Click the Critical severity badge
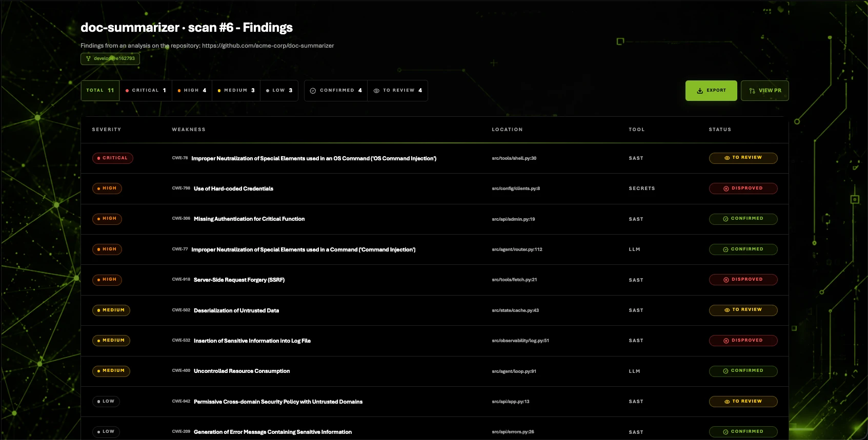The height and width of the screenshot is (440, 868). [113, 158]
